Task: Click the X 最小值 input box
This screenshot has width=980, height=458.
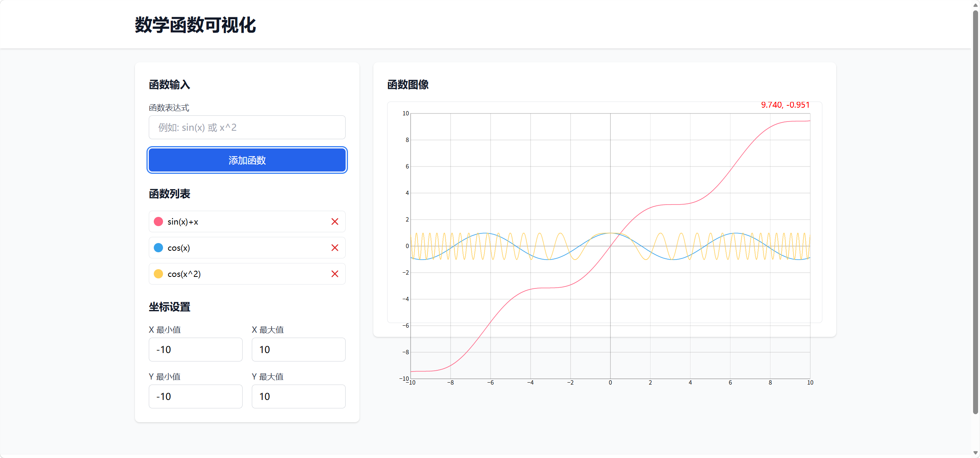Action: [195, 350]
